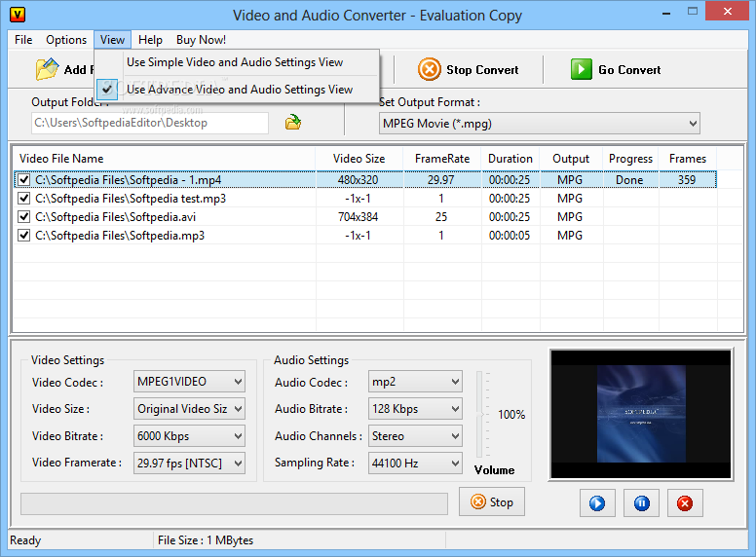Select the Softpedia test.mp3 row name
This screenshot has width=756, height=557.
[x=131, y=199]
